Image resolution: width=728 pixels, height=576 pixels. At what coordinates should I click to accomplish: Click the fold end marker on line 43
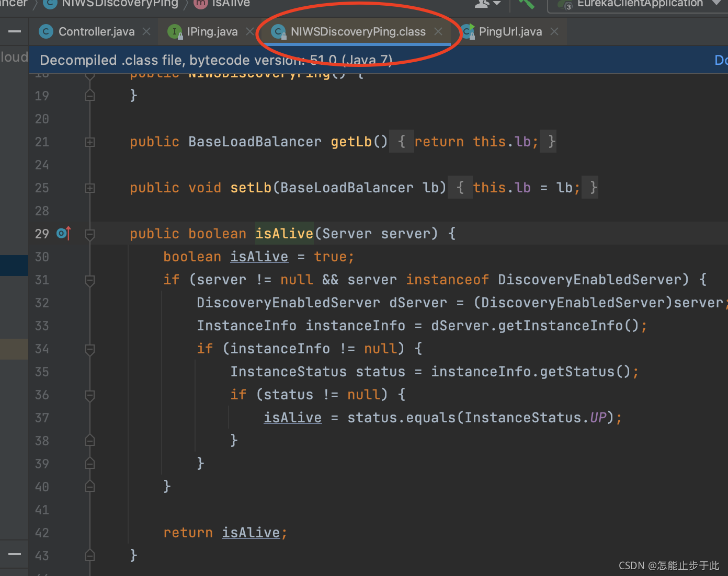pyautogui.click(x=90, y=555)
